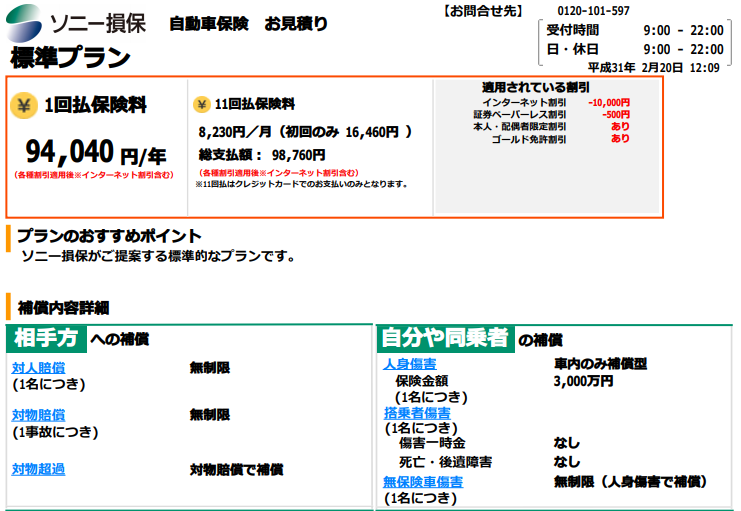Click the 無制限 value for 対人賠償

210,367
